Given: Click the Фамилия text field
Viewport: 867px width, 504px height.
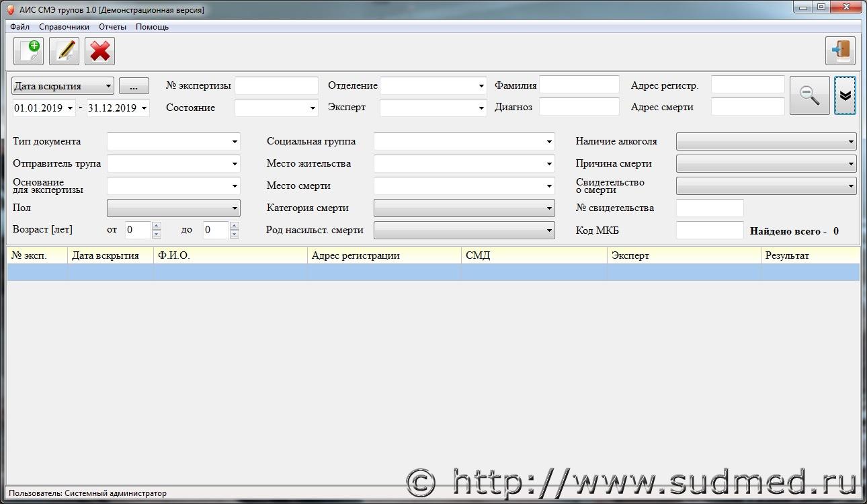Looking at the screenshot, I should coord(579,85).
